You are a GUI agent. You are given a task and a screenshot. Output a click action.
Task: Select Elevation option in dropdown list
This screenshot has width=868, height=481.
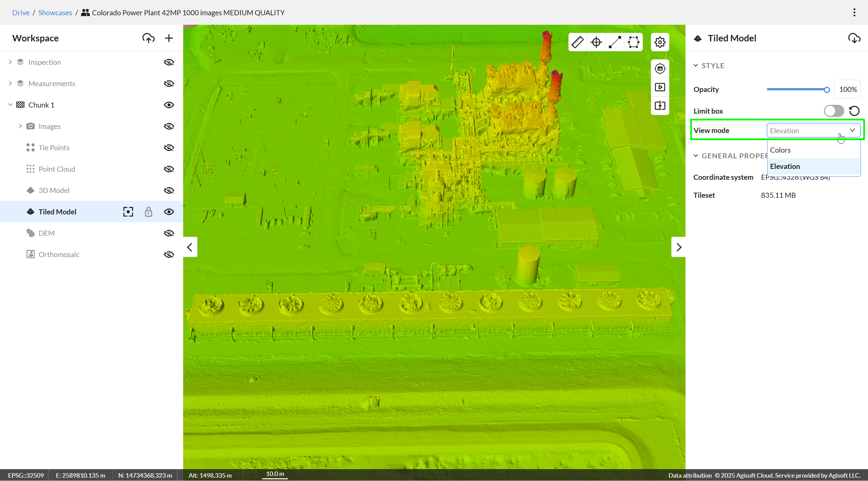[x=785, y=166]
